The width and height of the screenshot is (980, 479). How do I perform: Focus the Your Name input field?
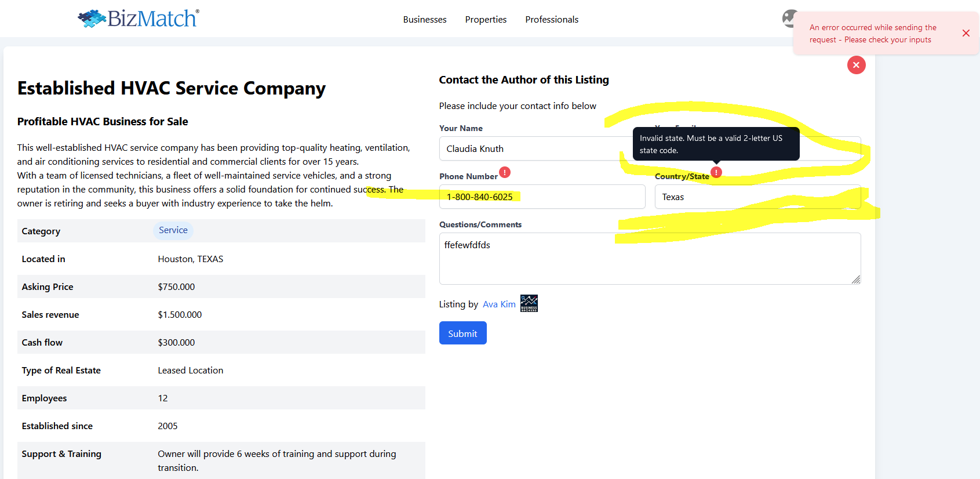tap(533, 149)
